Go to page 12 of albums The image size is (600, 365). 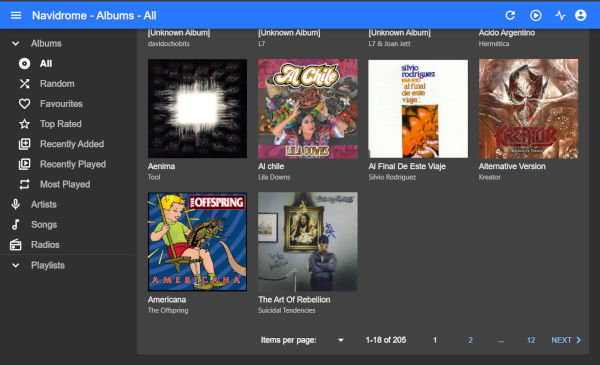tap(531, 340)
